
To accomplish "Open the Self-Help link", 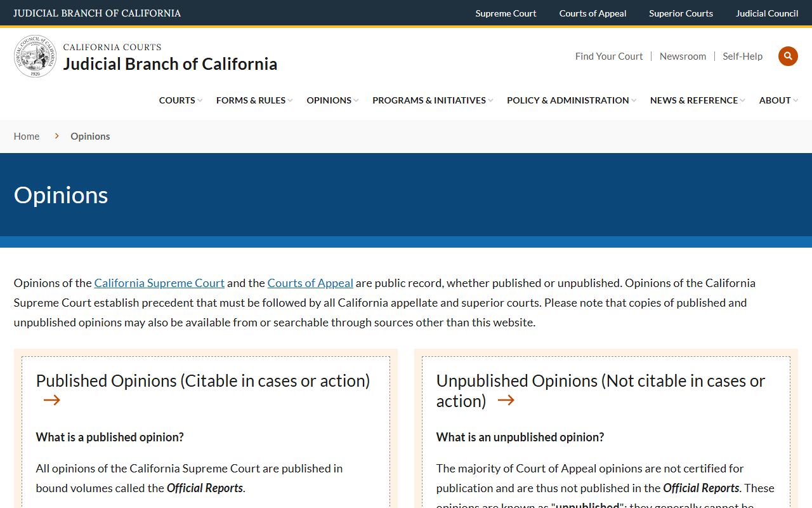I will 742,56.
